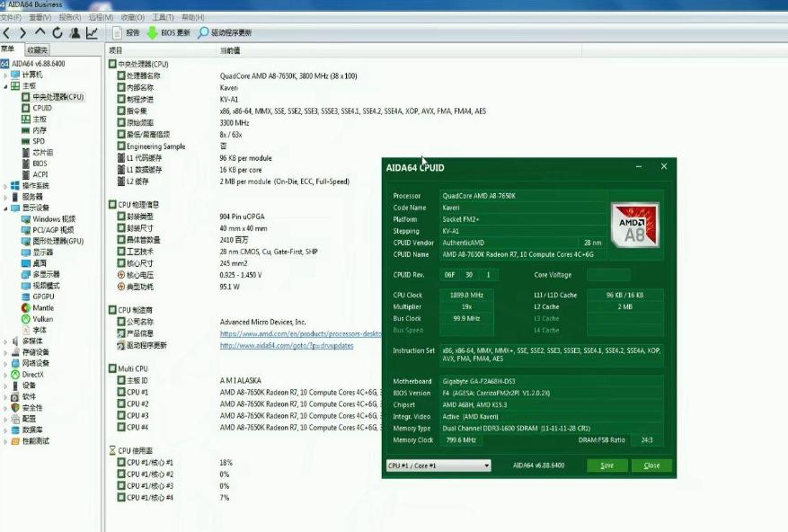Expand the DirectX tree node arrow
Viewport: 788px width, 532px height.
click(x=5, y=375)
